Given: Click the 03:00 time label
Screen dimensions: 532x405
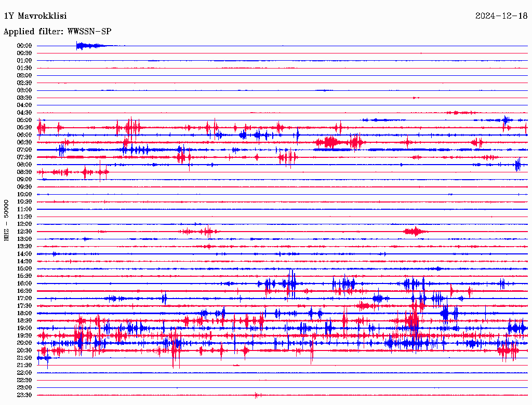Looking at the screenshot, I should 24,90.
